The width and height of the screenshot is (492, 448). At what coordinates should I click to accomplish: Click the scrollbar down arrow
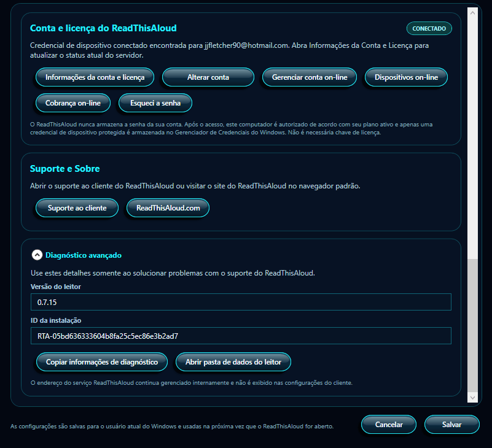tap(472, 398)
